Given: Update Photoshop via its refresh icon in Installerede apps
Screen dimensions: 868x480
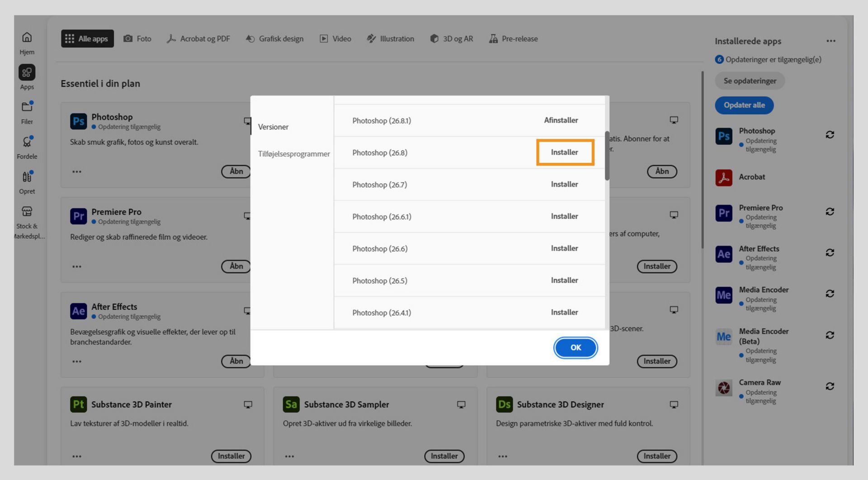Looking at the screenshot, I should click(x=830, y=135).
